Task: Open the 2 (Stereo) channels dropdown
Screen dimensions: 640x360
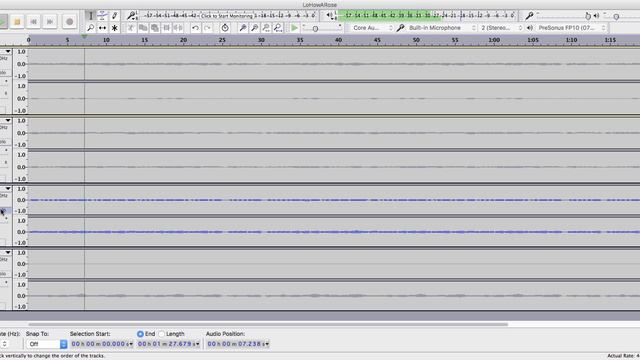Action: click(501, 28)
